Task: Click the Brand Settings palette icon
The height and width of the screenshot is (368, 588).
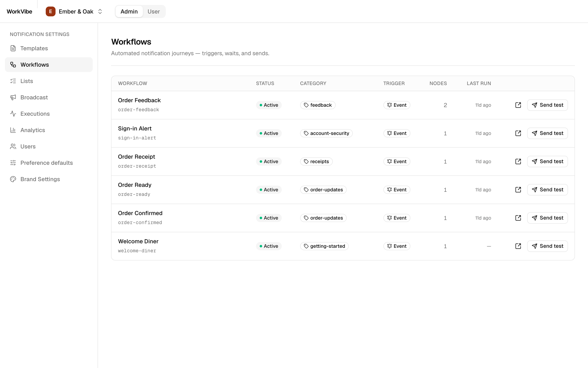Action: click(13, 179)
